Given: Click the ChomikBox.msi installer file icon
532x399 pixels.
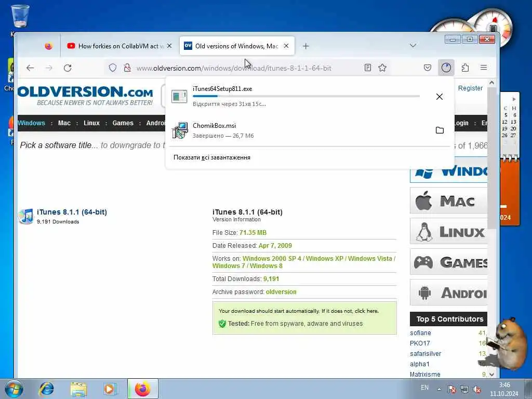Looking at the screenshot, I should [180, 130].
